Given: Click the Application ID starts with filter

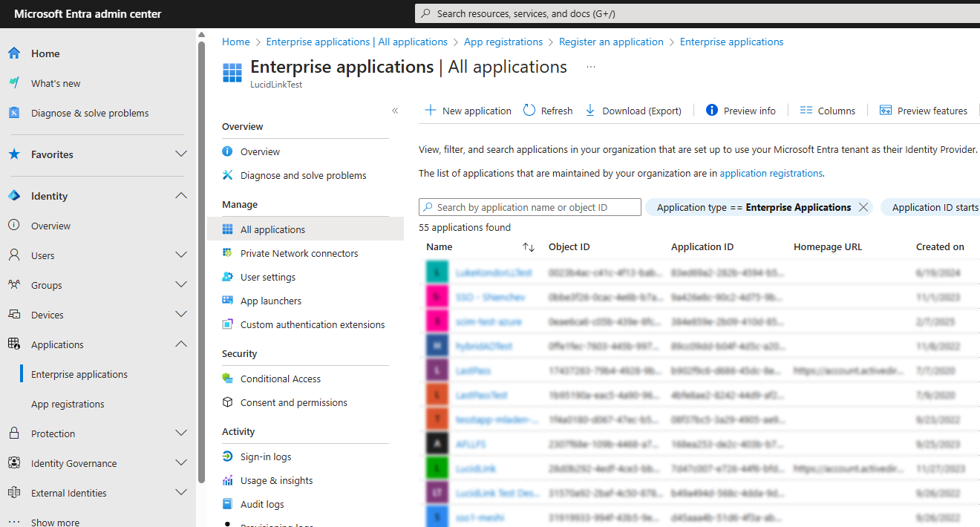Looking at the screenshot, I should [x=930, y=207].
